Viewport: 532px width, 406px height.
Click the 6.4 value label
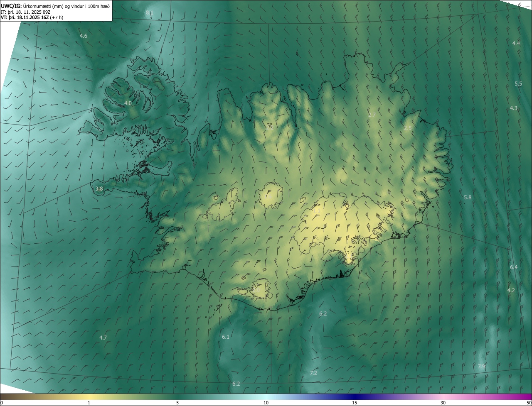514,267
